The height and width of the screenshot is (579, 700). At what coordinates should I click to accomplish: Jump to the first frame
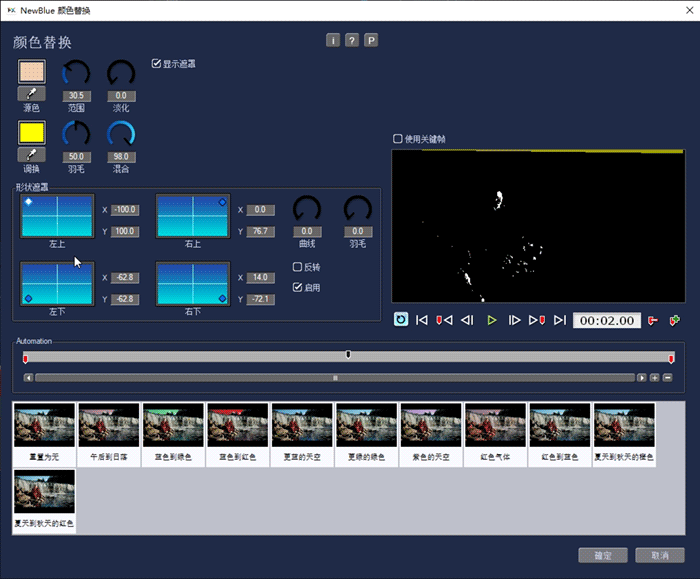(x=422, y=320)
